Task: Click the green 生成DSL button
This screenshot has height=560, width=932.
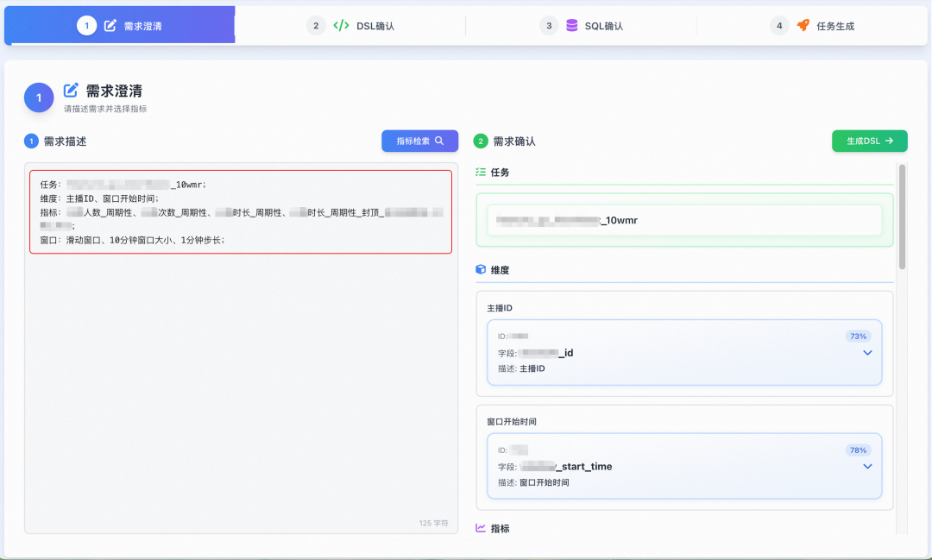Action: (x=870, y=141)
